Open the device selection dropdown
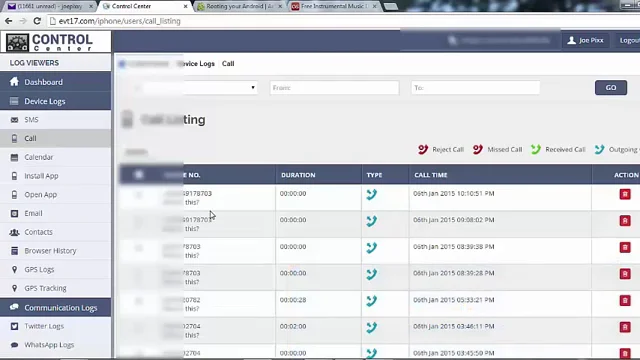This screenshot has height=360, width=640. pos(200,87)
